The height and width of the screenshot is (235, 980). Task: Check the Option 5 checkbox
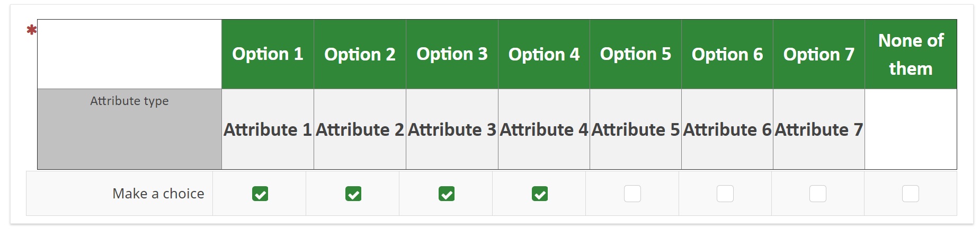pyautogui.click(x=632, y=194)
